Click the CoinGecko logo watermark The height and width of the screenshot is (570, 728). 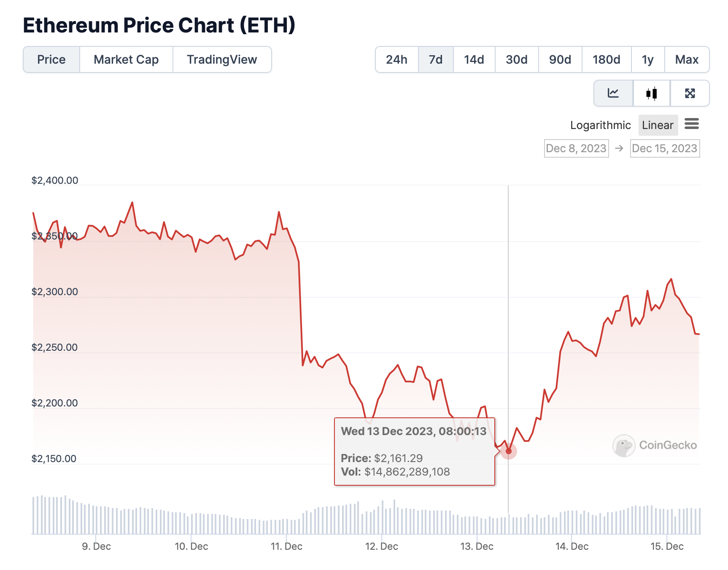click(x=655, y=446)
